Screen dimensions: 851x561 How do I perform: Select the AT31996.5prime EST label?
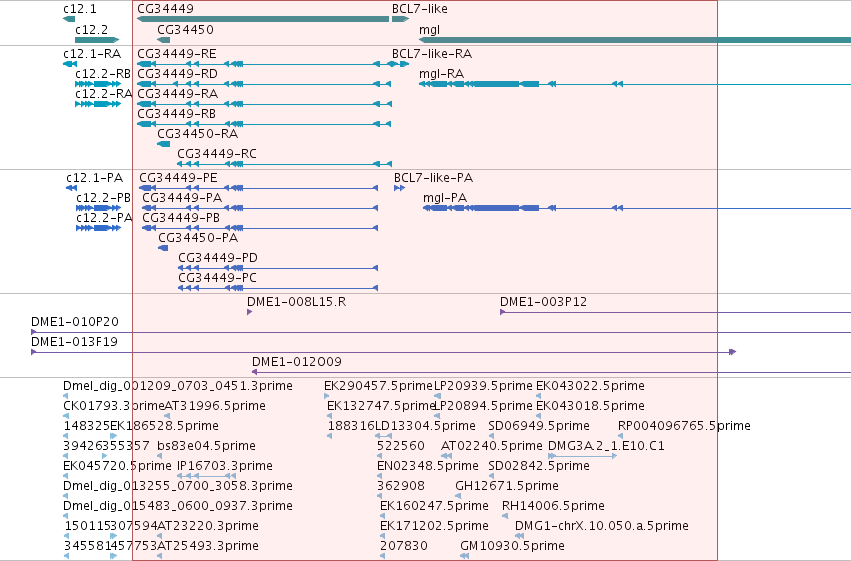[x=215, y=406]
